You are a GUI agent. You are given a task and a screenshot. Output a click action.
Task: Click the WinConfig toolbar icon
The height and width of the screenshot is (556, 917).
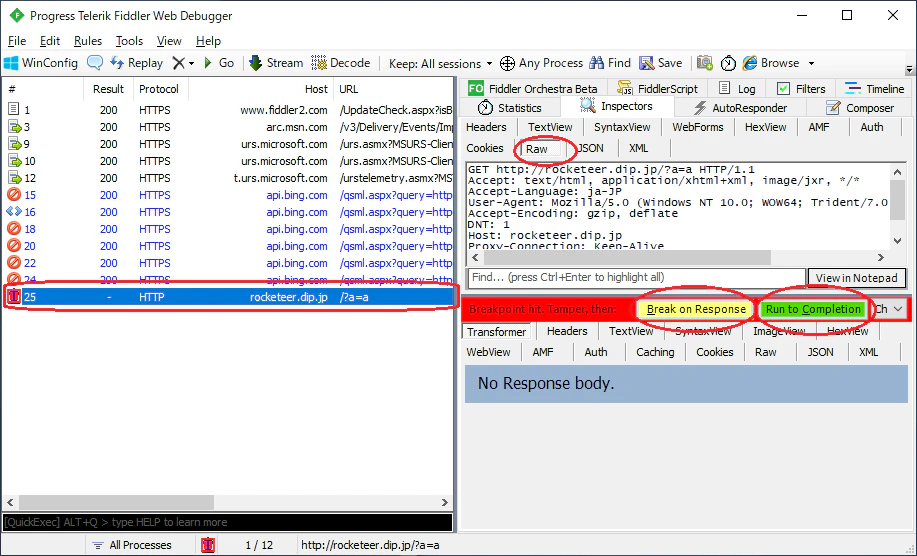tap(12, 63)
